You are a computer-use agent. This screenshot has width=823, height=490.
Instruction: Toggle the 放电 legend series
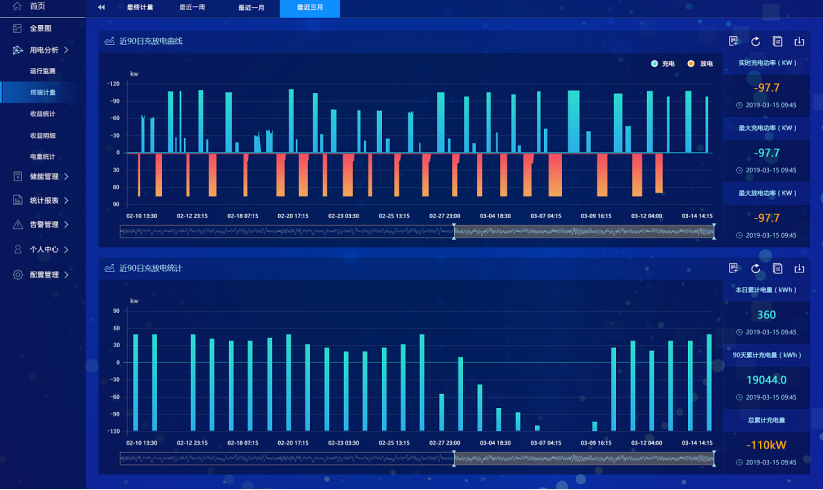tap(700, 63)
